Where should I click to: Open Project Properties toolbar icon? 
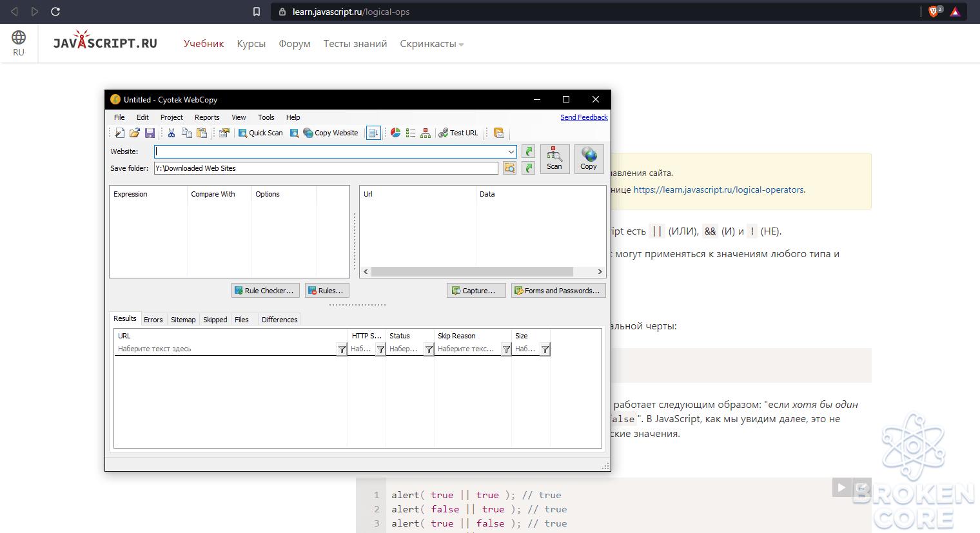click(224, 133)
